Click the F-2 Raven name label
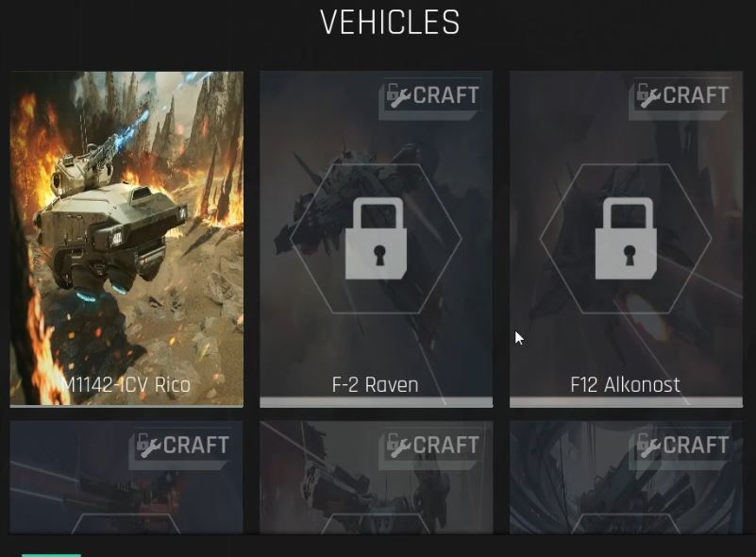Screen dimensions: 756x557 click(x=375, y=385)
